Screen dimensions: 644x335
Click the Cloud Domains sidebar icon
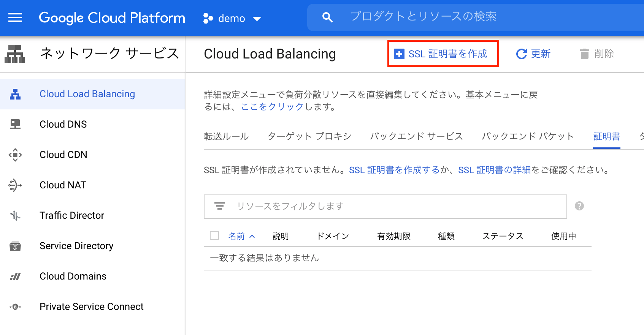(x=15, y=277)
